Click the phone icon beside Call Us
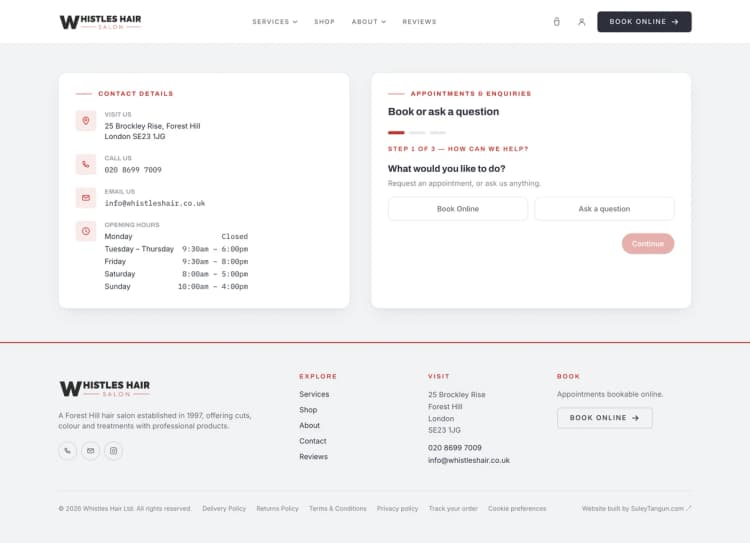 coord(86,164)
